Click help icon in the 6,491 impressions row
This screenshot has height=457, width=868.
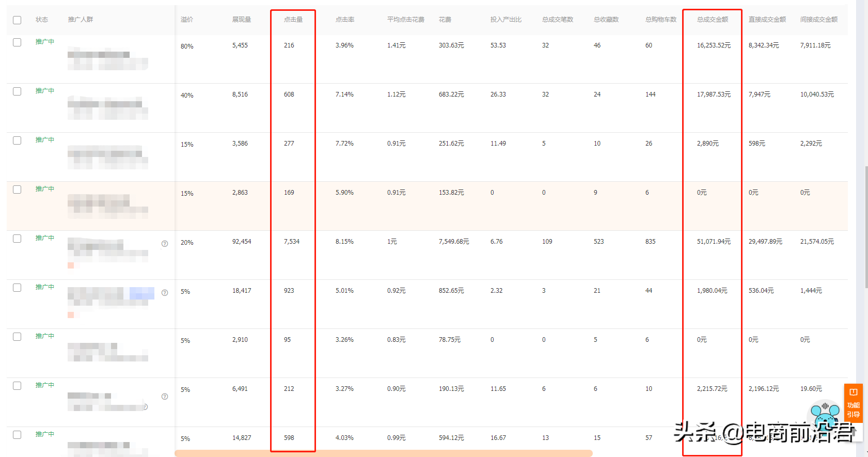pyautogui.click(x=165, y=397)
